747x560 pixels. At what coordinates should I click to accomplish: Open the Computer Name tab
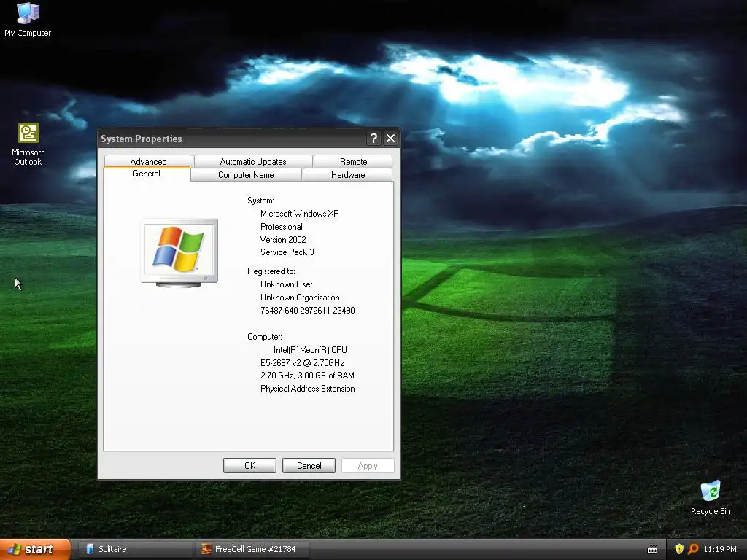(246, 175)
